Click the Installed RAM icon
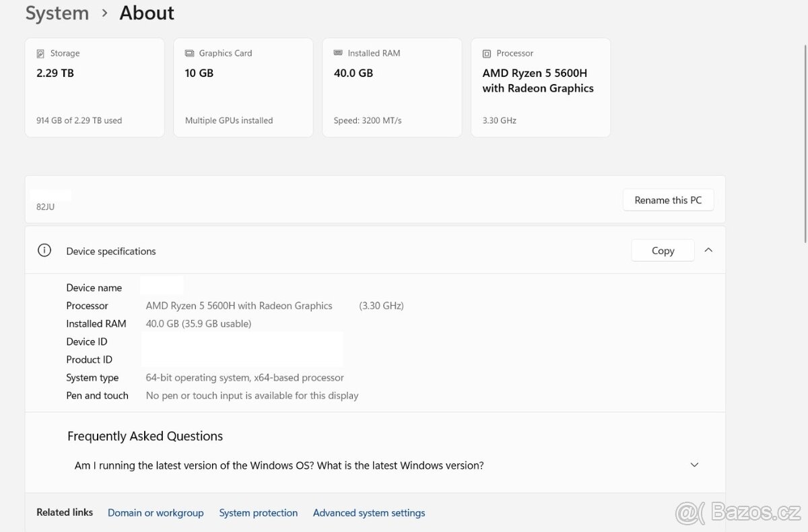Viewport: 808px width, 532px height. pos(338,53)
